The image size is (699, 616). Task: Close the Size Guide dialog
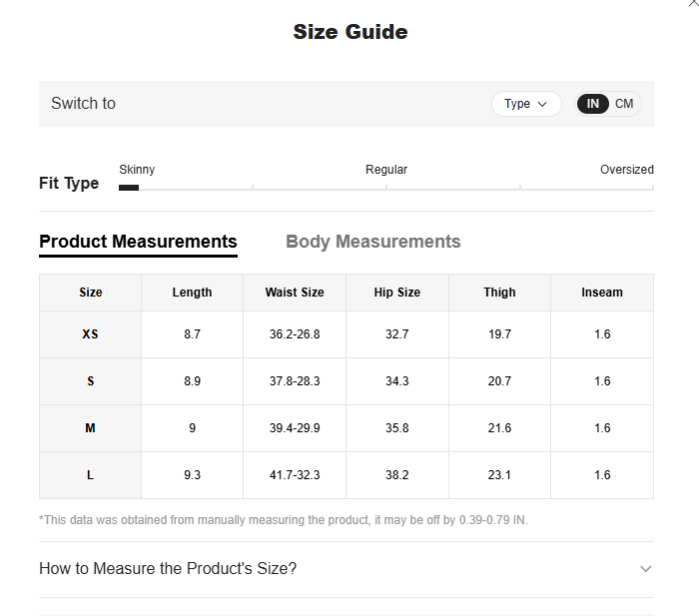[x=693, y=4]
